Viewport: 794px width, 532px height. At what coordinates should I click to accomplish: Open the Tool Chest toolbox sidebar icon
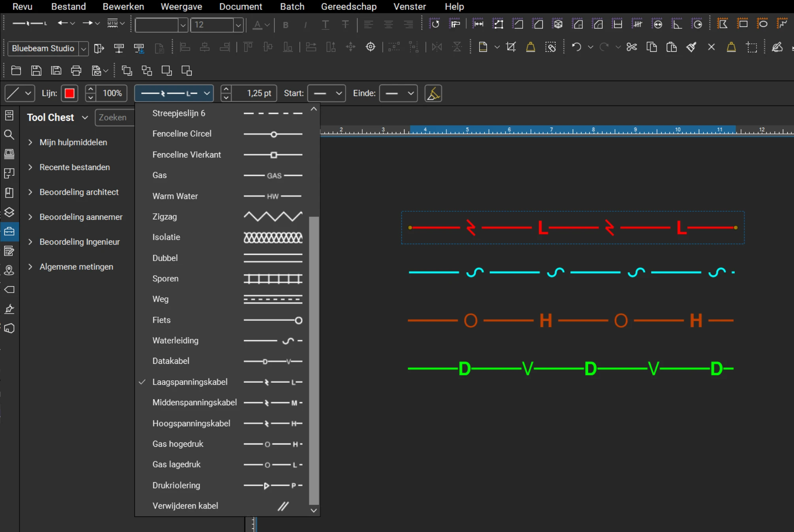tap(9, 231)
